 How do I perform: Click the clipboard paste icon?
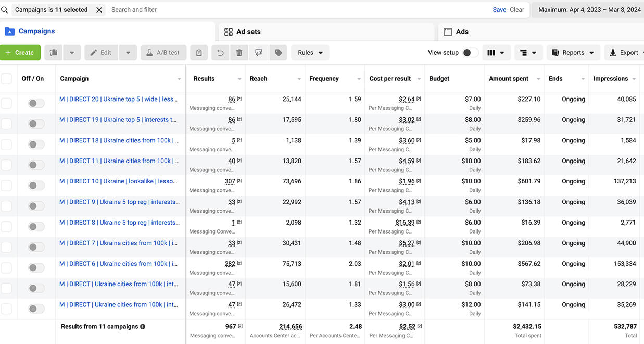pos(199,53)
